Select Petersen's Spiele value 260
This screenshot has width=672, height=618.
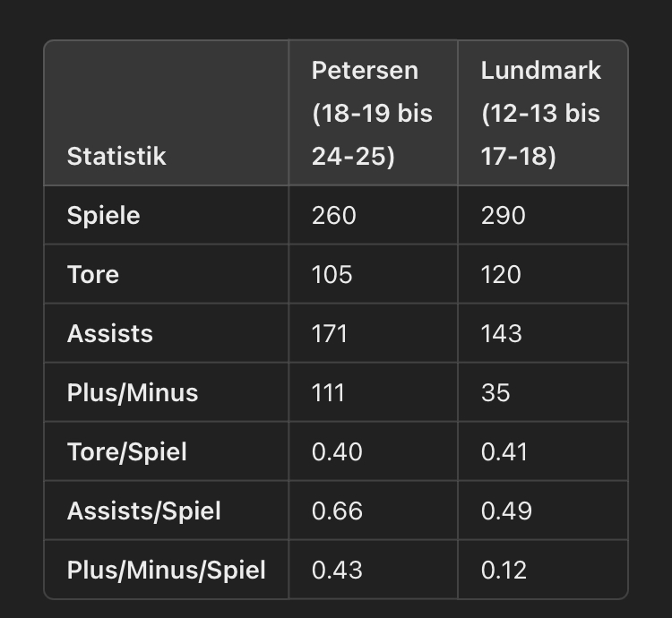point(333,216)
